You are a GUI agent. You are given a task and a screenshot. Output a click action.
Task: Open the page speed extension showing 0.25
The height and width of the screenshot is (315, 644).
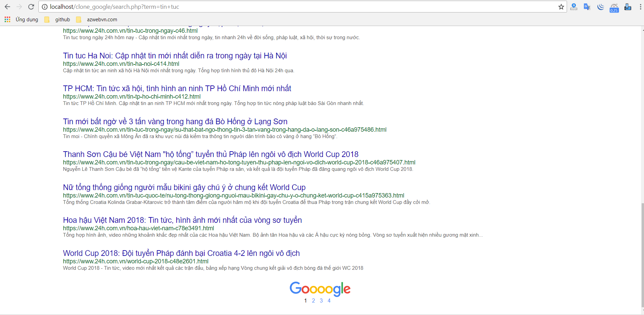coord(614,8)
